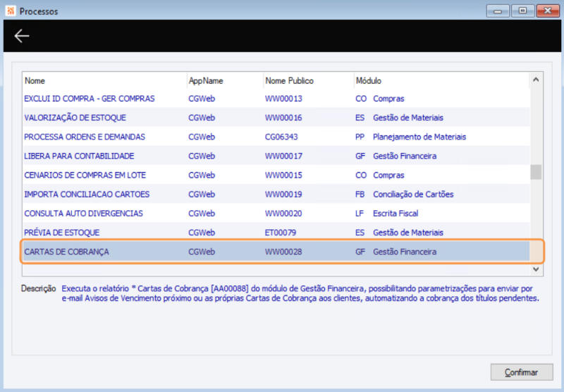The width and height of the screenshot is (564, 392).
Task: Click public name CG06343
Action: [x=281, y=137]
